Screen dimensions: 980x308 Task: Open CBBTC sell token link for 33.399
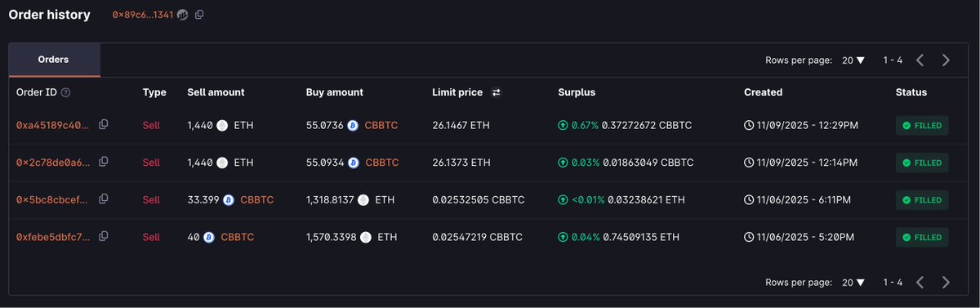coord(257,199)
